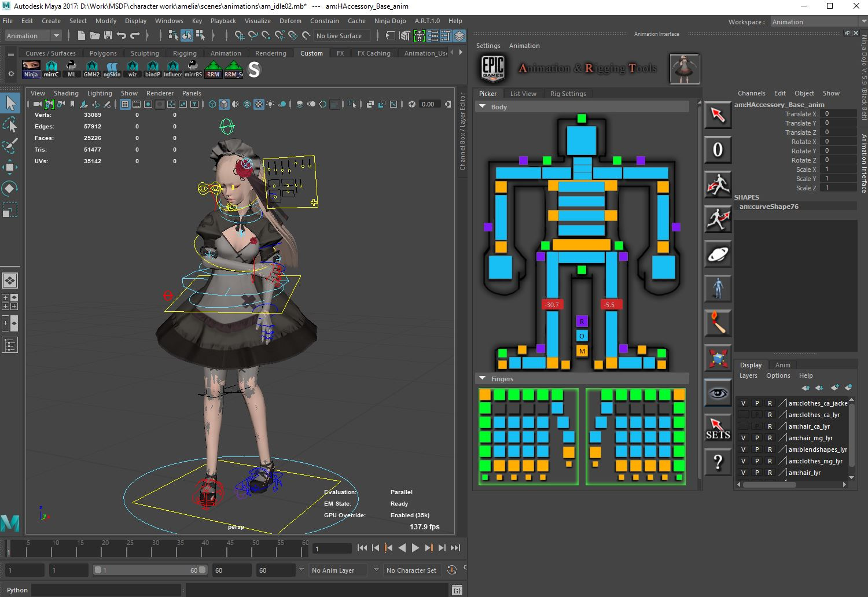Collapse the Body picker section
The image size is (868, 597).
[x=482, y=107]
